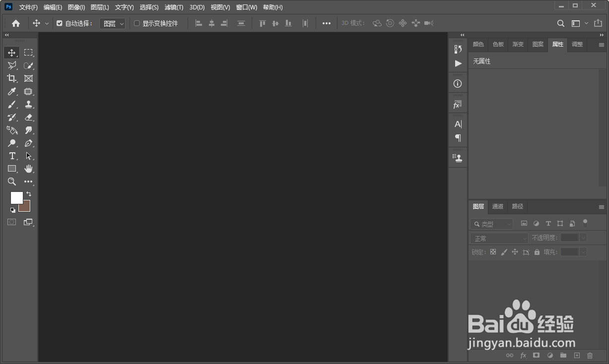Open the 属性 panel flyout menu
This screenshot has height=364, width=609.
(602, 45)
